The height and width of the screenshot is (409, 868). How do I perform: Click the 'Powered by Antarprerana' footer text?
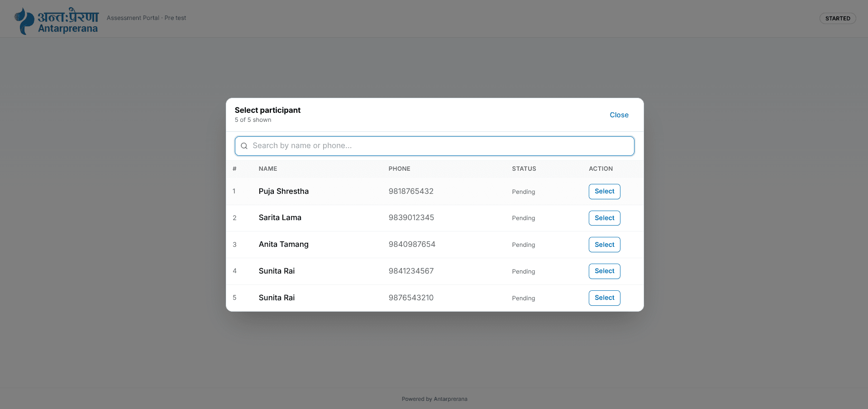[434, 399]
